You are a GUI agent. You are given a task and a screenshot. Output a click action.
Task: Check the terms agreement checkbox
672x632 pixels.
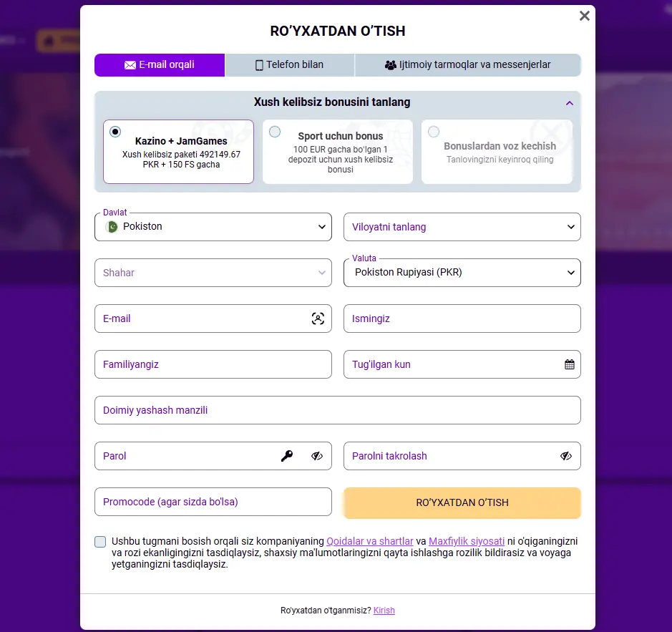pos(100,542)
